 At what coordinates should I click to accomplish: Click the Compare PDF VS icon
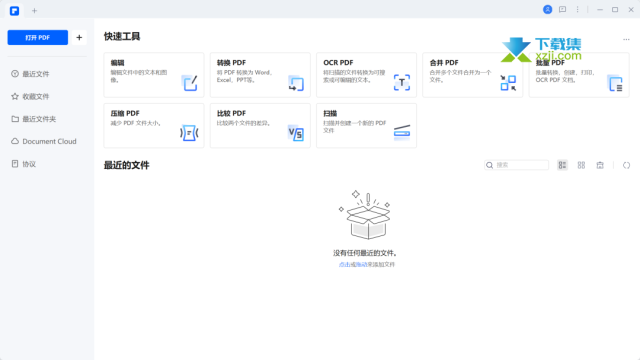click(296, 133)
